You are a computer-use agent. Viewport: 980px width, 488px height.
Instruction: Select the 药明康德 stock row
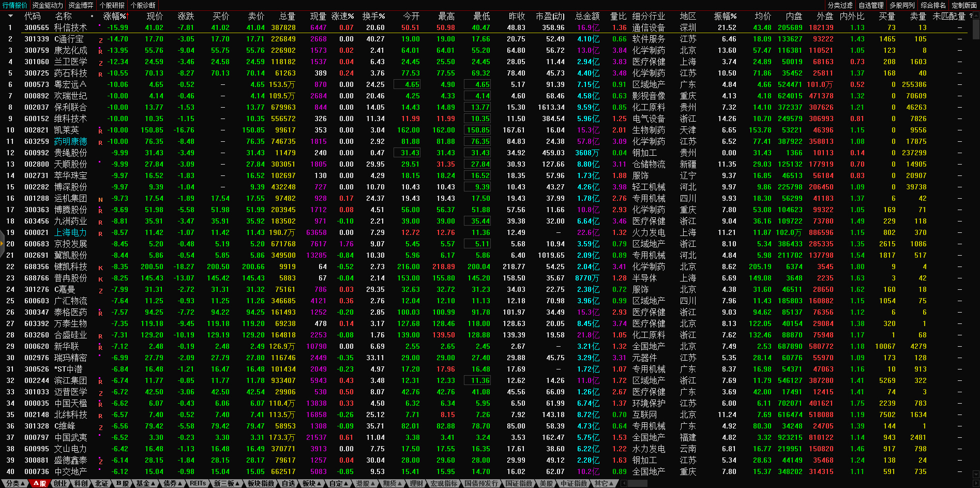pos(70,141)
